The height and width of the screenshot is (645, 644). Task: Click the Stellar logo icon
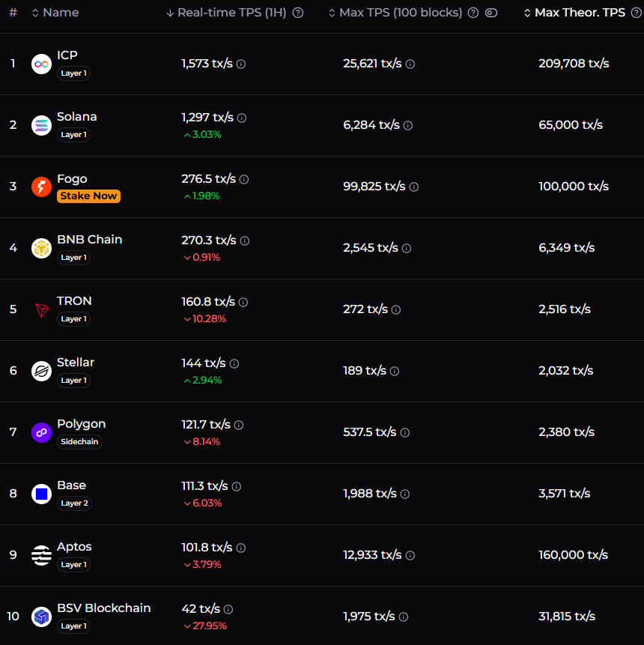(41, 371)
